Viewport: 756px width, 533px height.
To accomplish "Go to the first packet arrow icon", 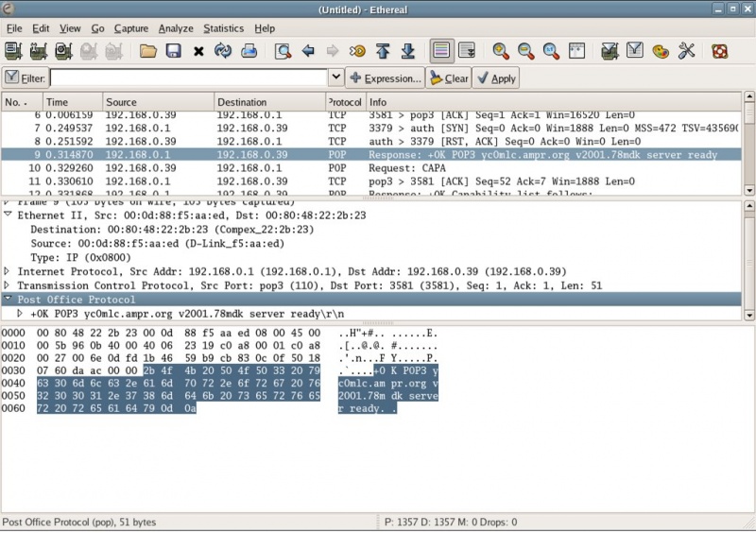I will click(x=383, y=51).
